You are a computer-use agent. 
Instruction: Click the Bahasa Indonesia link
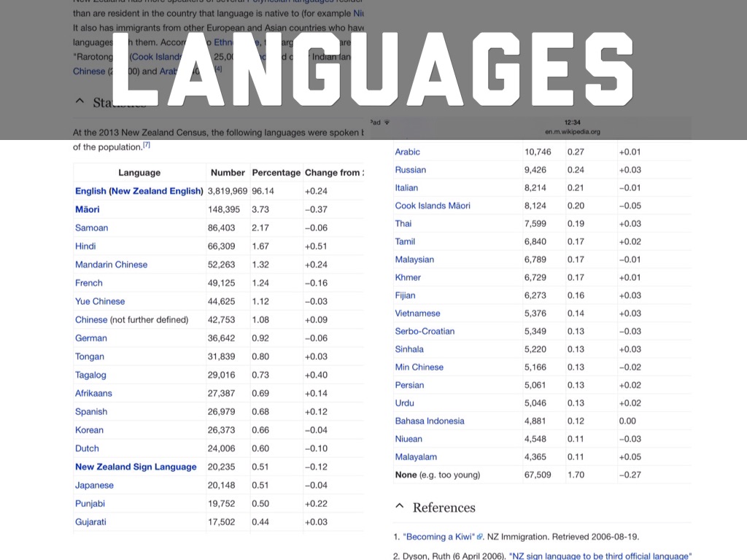(430, 421)
